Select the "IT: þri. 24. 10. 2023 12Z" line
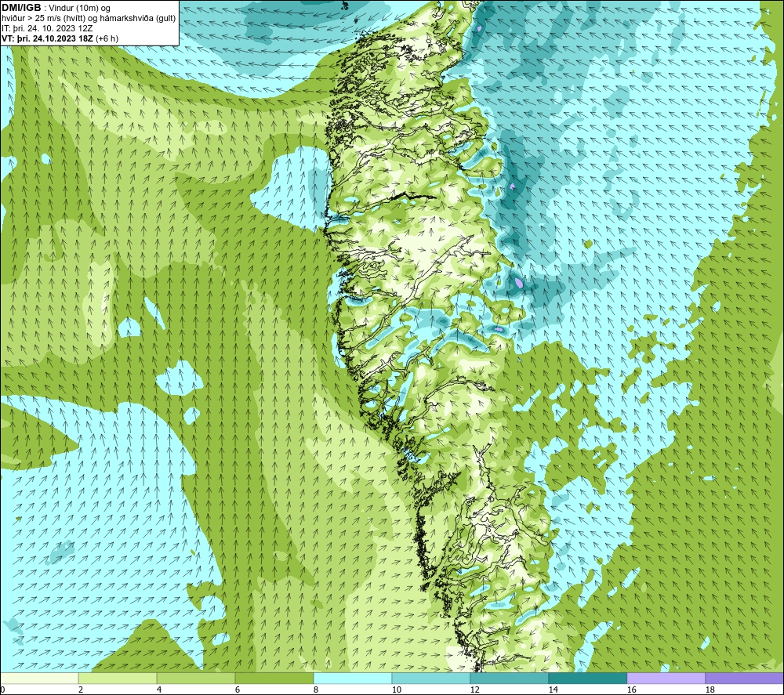The width and height of the screenshot is (784, 695). coord(47,28)
